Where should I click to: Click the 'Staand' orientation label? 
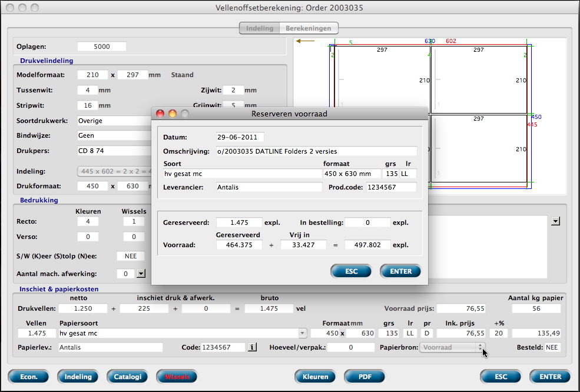pos(182,75)
